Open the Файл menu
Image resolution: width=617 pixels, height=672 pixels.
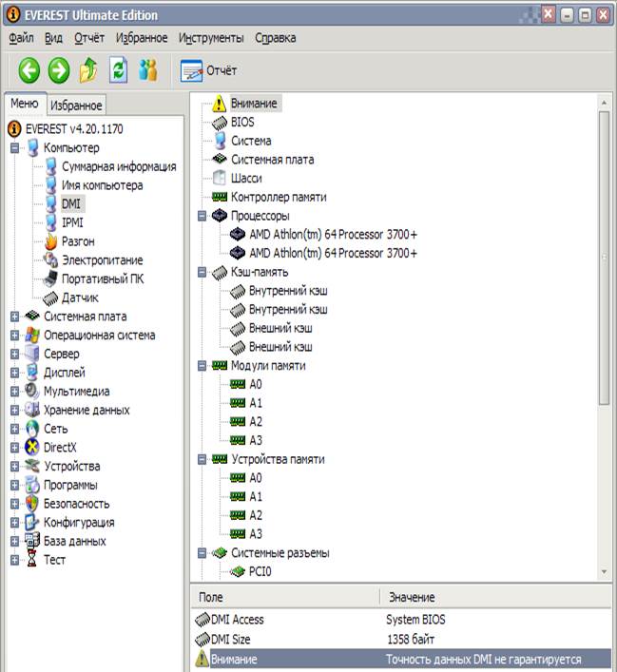(21, 38)
